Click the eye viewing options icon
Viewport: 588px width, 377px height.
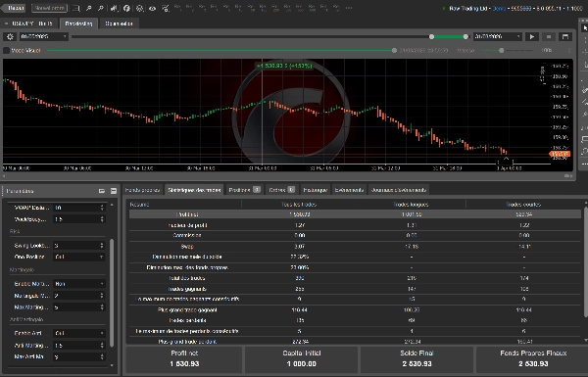click(152, 8)
